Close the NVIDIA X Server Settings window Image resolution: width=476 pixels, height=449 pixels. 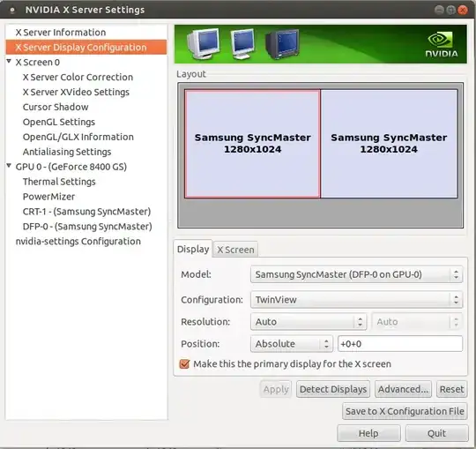pos(463,10)
